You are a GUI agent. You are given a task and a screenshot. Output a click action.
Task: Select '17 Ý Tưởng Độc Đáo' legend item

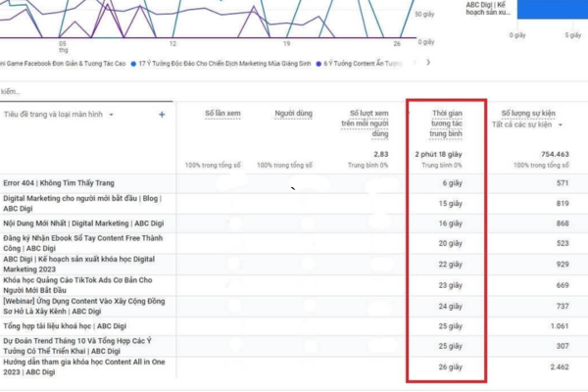220,64
